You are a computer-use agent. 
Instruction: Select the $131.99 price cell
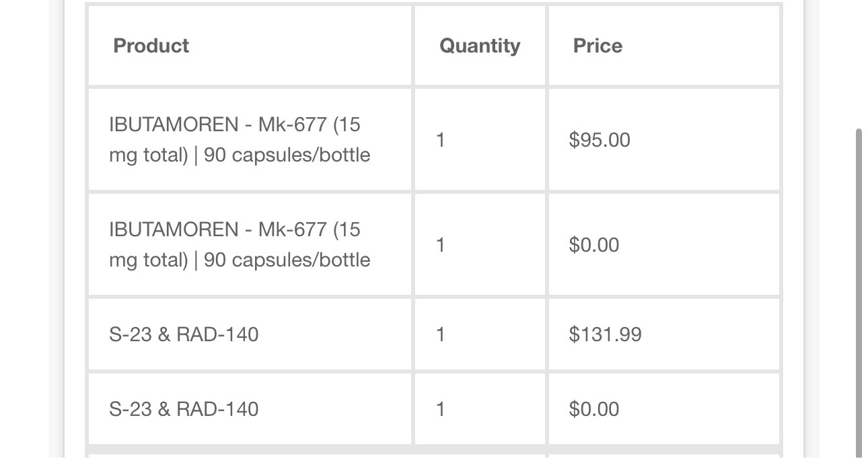(605, 334)
